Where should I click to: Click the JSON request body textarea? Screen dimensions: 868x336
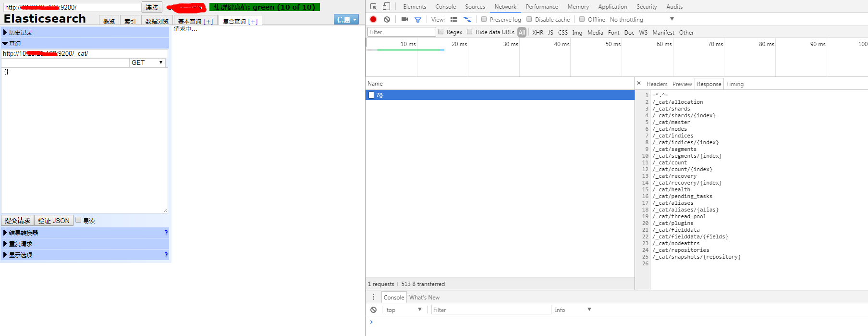tap(85, 140)
